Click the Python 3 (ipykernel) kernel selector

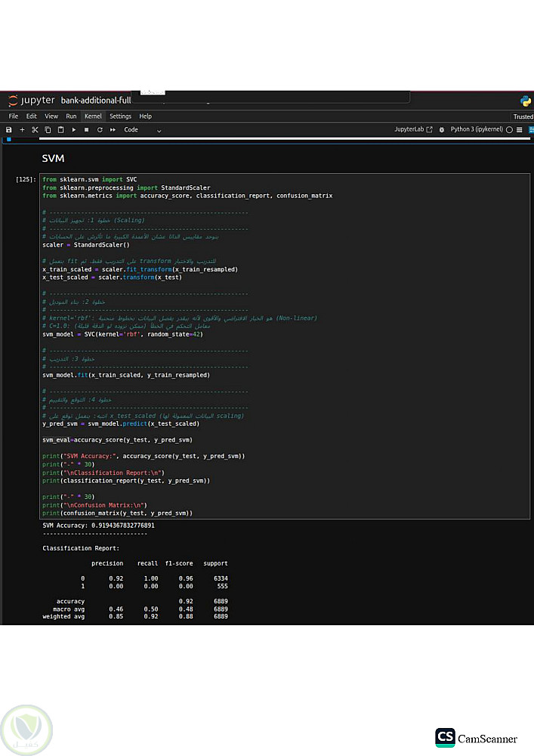pos(476,130)
